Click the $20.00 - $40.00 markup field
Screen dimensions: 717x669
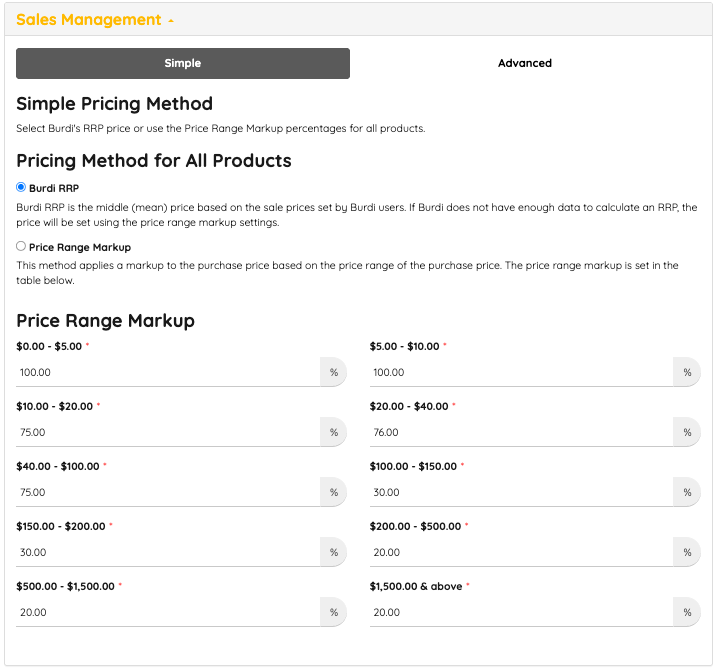[521, 432]
